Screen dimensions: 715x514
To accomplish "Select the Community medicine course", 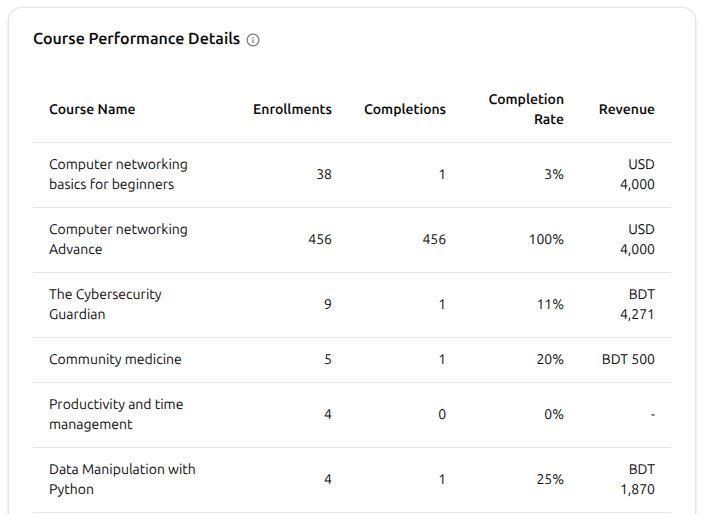I will pyautogui.click(x=115, y=359).
